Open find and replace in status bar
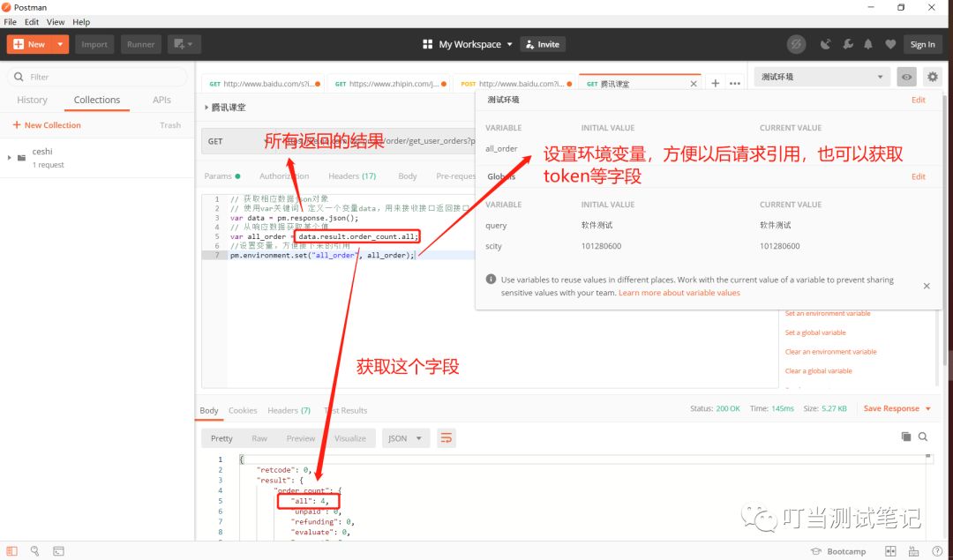This screenshot has width=953, height=560. (34, 551)
